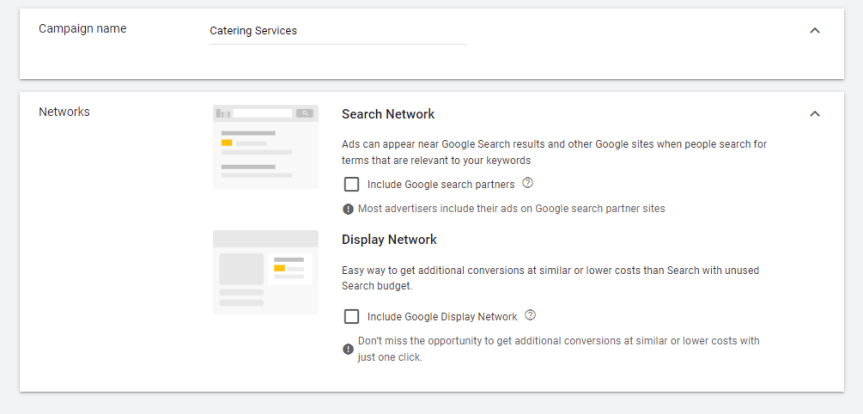Select the Display Network heading
This screenshot has width=863, height=414.
[389, 239]
